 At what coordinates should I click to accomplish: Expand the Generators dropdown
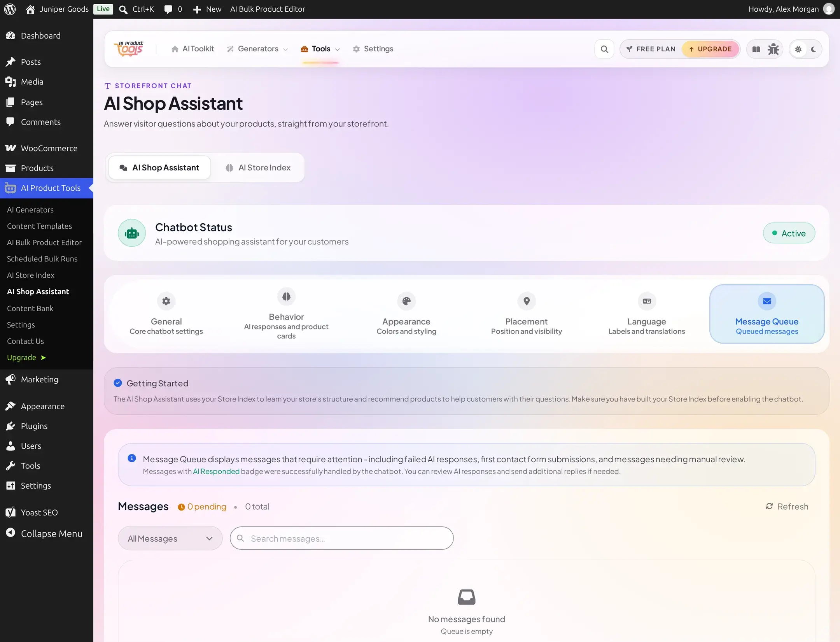pyautogui.click(x=257, y=49)
